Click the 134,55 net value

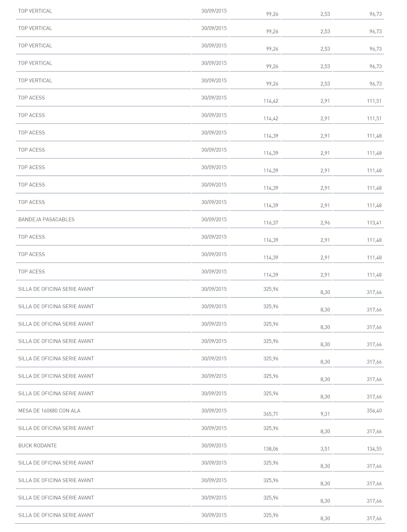374,449
